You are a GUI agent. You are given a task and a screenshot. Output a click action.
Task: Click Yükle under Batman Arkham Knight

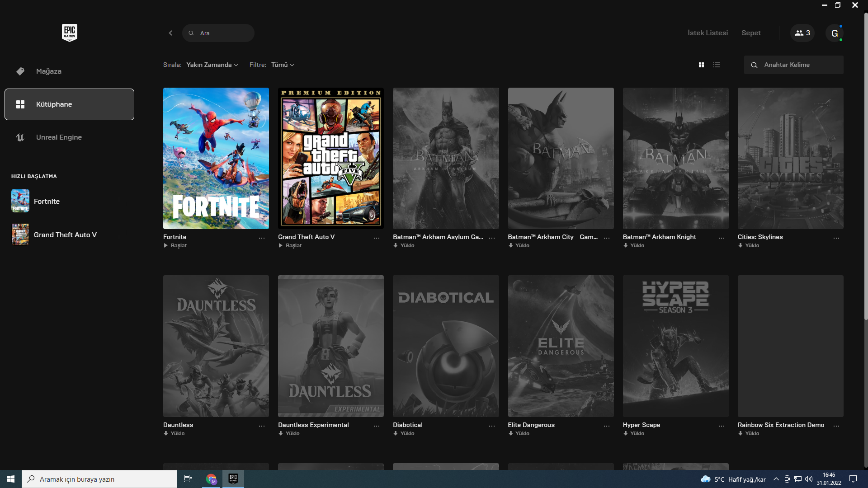[x=633, y=245]
